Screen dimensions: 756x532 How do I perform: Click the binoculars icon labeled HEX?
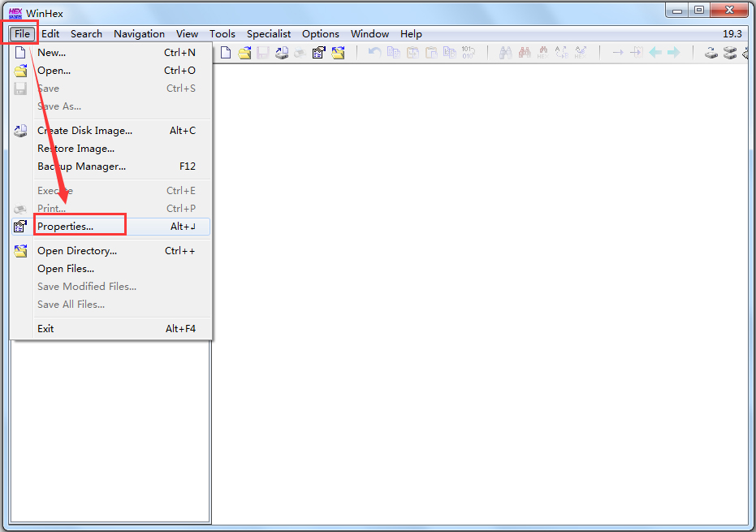click(x=543, y=52)
